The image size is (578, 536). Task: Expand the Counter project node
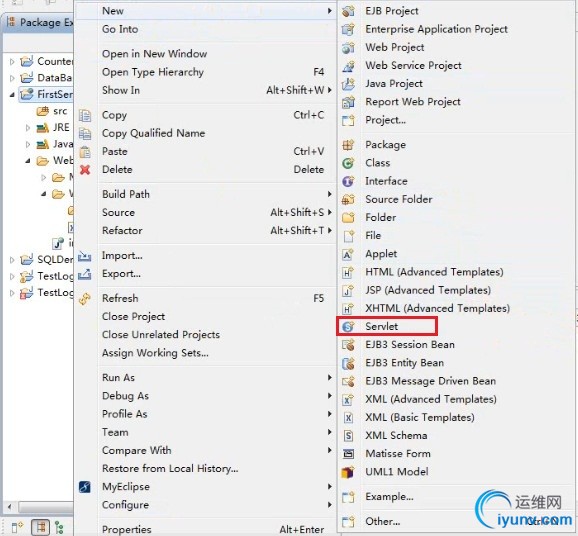click(12, 62)
